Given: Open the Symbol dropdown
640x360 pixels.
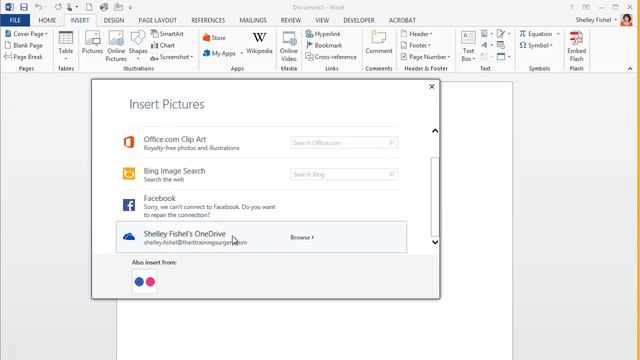Looking at the screenshot, I should [536, 45].
